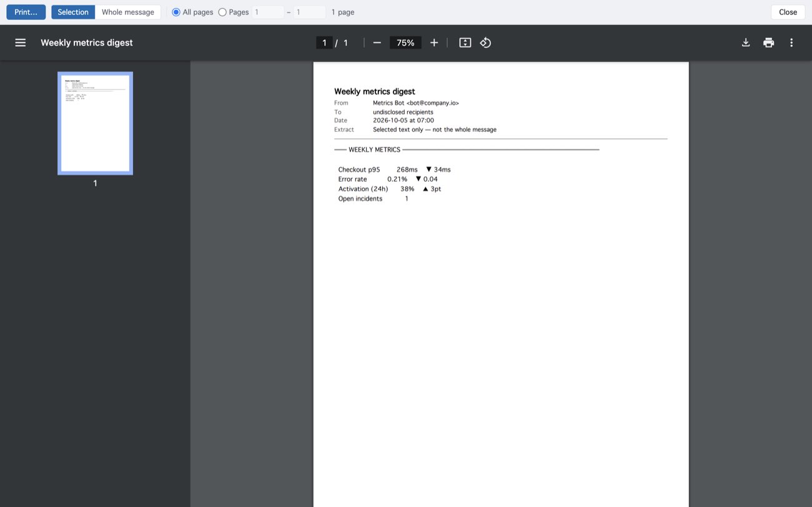
Task: Download the PDF using the download icon
Action: (x=745, y=42)
